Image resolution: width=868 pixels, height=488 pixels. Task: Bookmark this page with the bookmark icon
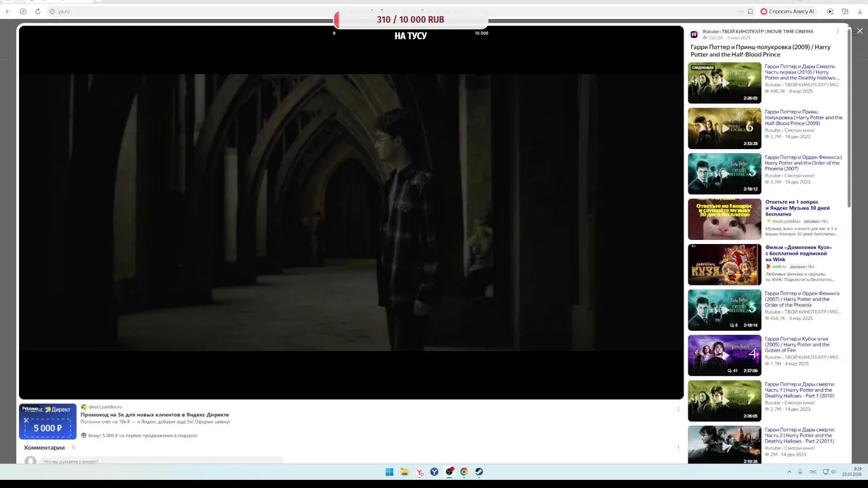click(x=750, y=12)
